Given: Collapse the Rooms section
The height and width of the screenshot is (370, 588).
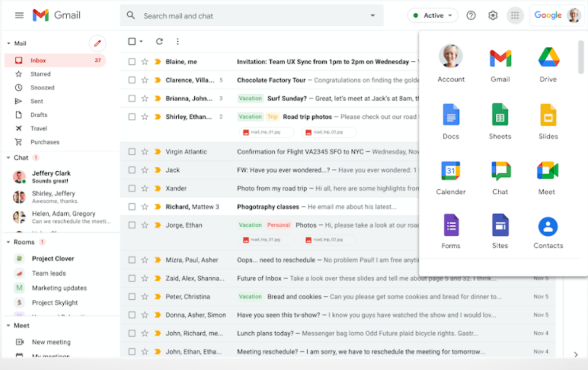Looking at the screenshot, I should 7,241.
